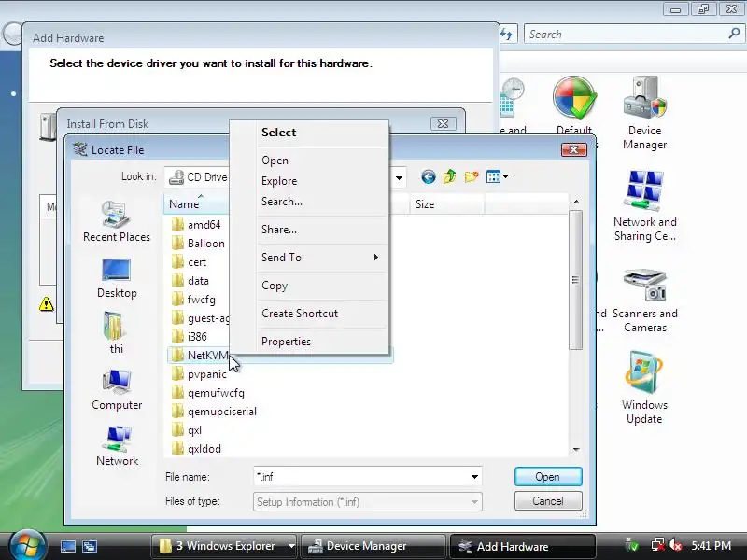This screenshot has height=560, width=747.
Task: Choose Search... in the context menu
Action: click(282, 202)
